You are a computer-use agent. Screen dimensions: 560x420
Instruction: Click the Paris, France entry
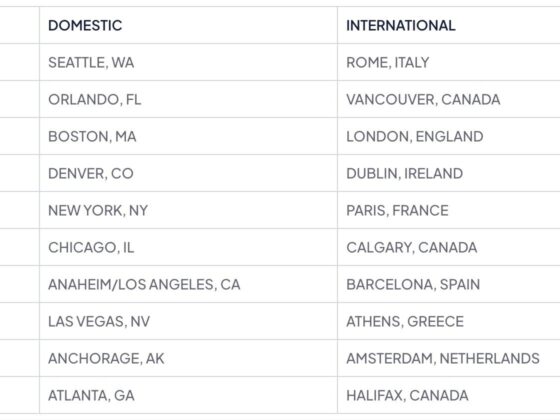tap(397, 210)
